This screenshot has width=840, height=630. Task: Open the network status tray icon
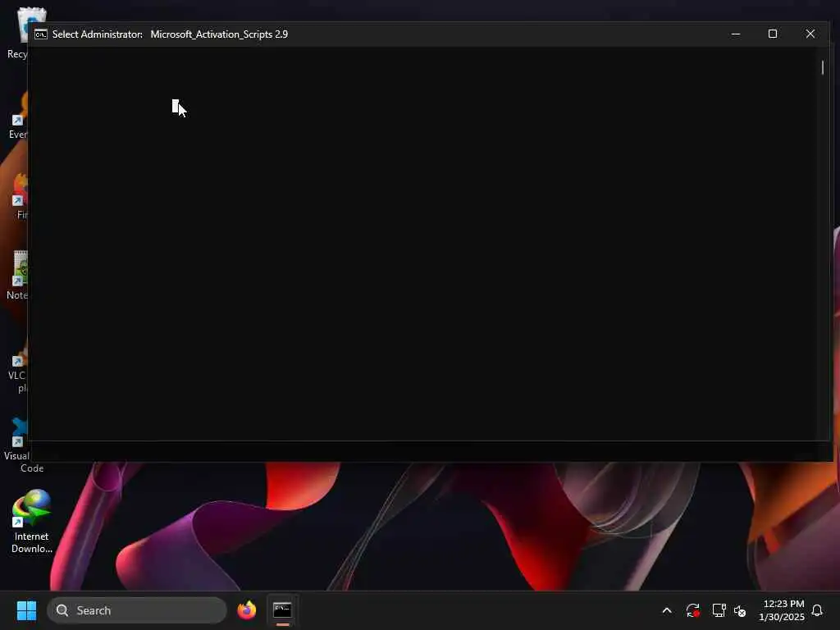point(719,610)
